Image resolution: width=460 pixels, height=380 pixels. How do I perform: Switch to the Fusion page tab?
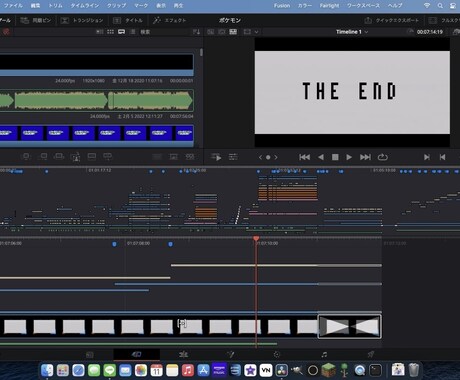point(230,355)
